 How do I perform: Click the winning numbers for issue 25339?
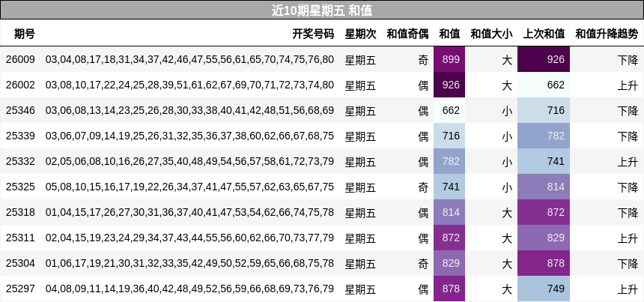point(189,136)
